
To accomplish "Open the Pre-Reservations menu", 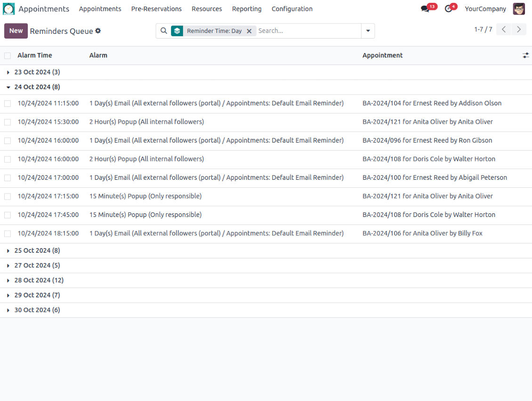I will point(156,9).
